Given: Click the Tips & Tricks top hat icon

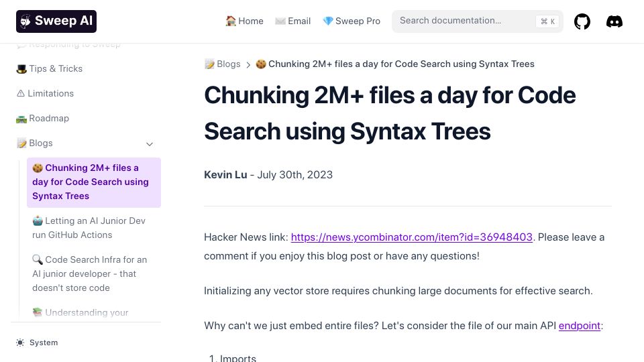Looking at the screenshot, I should pos(21,69).
